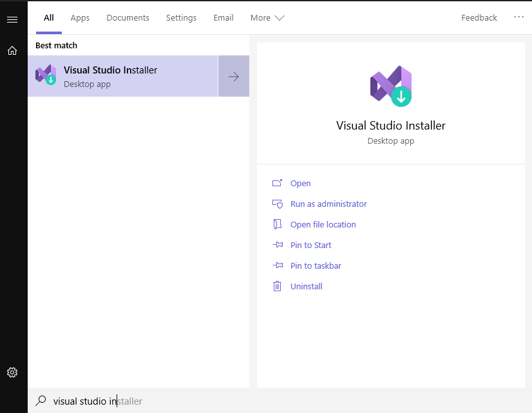Open the Settings gear in left sidebar

pyautogui.click(x=12, y=372)
